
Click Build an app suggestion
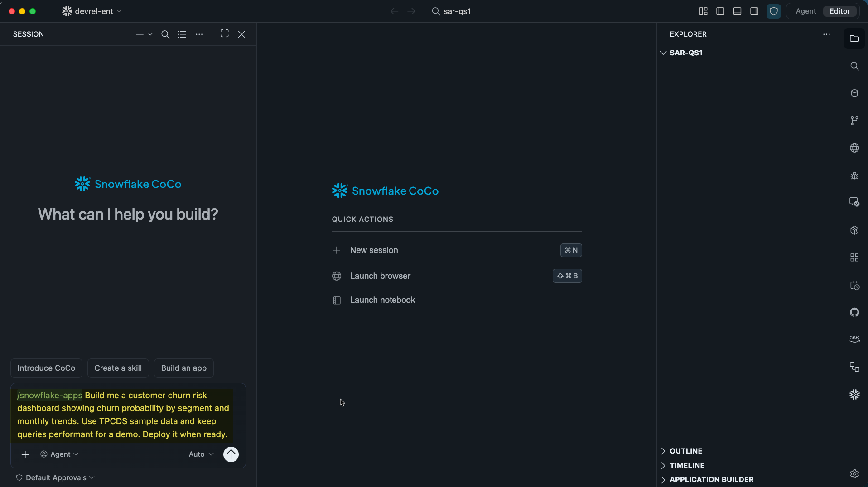click(x=184, y=368)
